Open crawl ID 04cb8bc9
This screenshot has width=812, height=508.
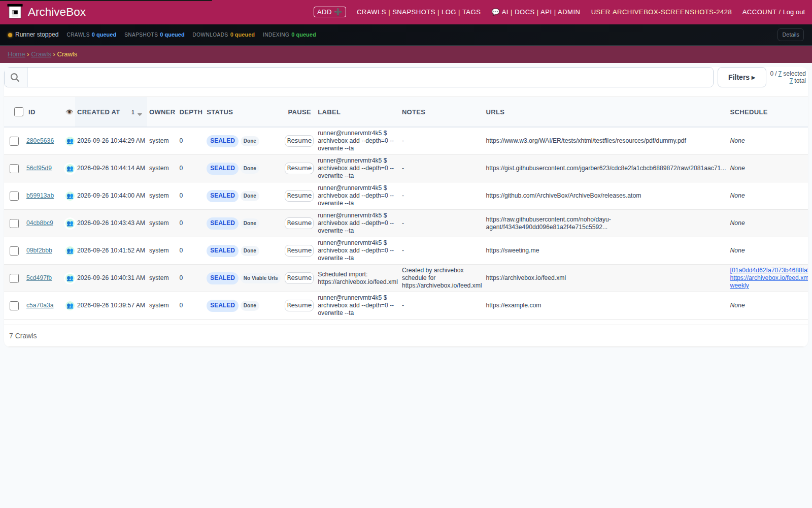40,223
